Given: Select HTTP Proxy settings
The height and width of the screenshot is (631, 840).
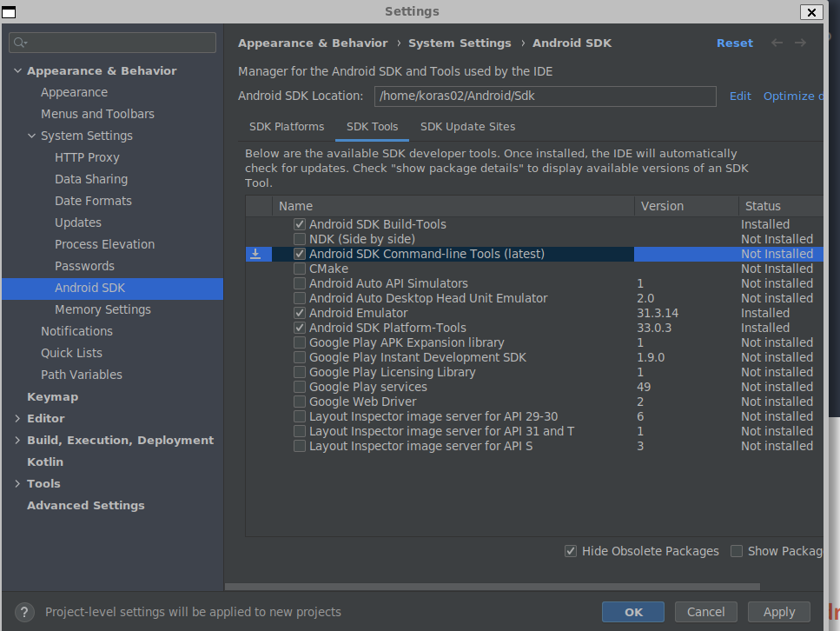Looking at the screenshot, I should (x=87, y=157).
